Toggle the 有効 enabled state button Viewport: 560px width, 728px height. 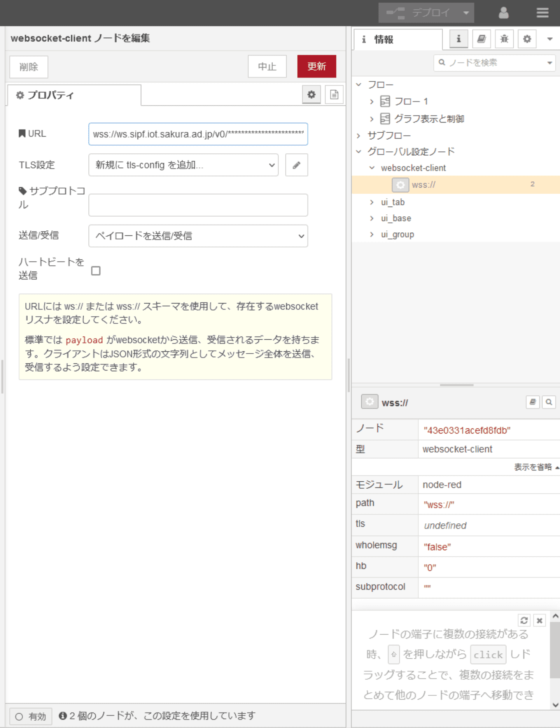tap(30, 716)
